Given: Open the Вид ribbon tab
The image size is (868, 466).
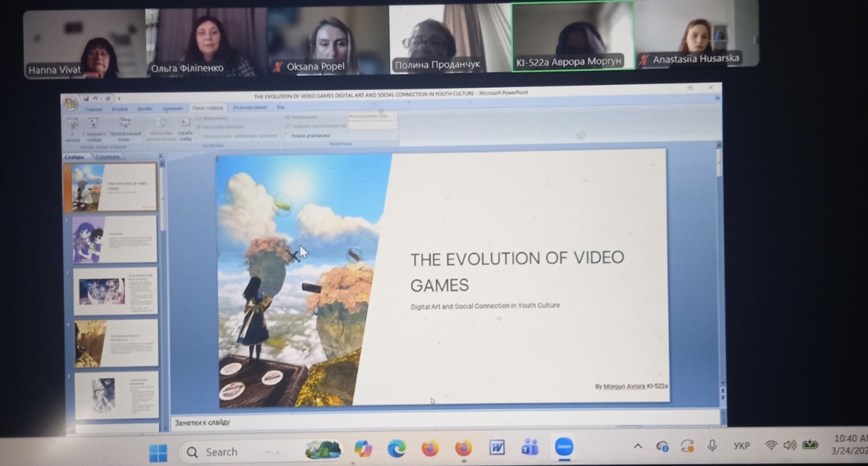Looking at the screenshot, I should 280,107.
